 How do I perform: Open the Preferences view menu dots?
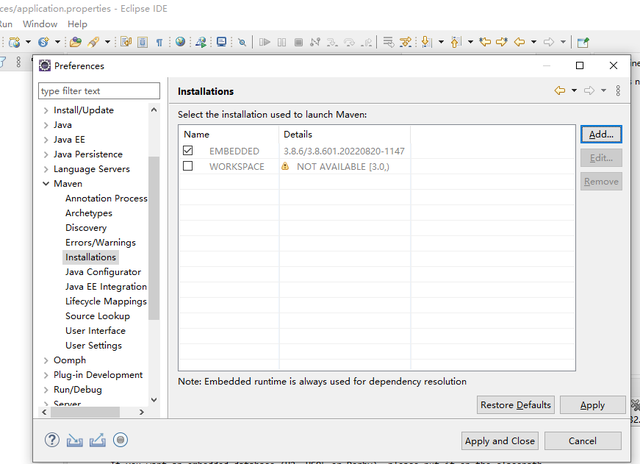[618, 91]
